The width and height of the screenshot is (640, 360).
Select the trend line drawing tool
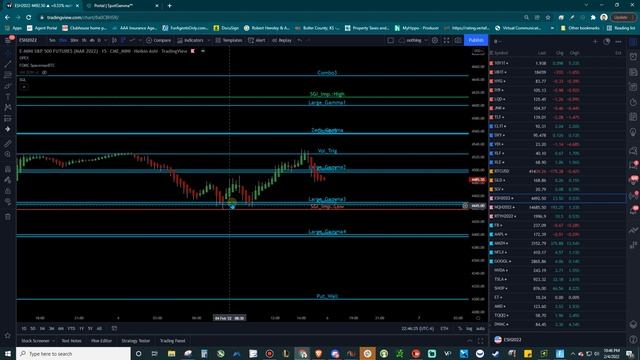click(8, 64)
